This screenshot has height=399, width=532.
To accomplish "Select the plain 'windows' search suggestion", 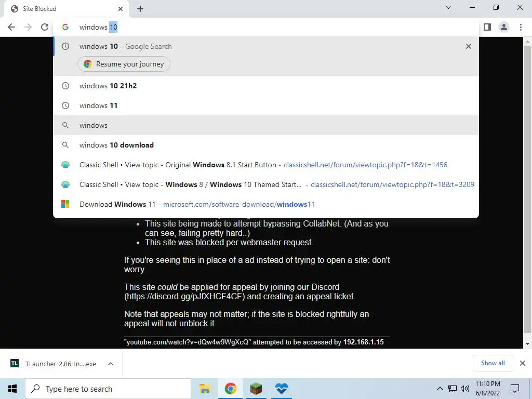I will pyautogui.click(x=266, y=125).
